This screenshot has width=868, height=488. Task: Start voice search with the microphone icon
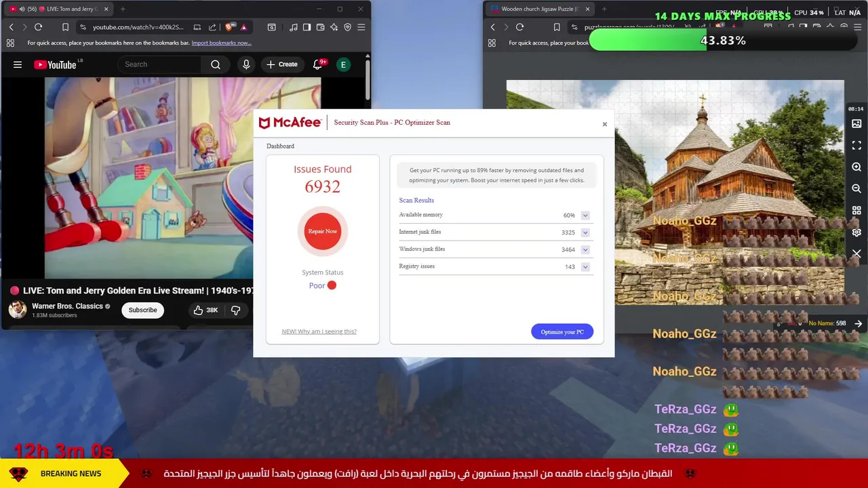coord(246,64)
